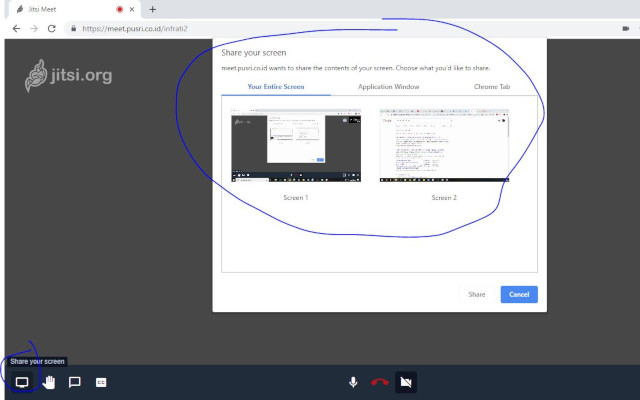Mute the microphone
The width and height of the screenshot is (640, 400).
point(353,382)
